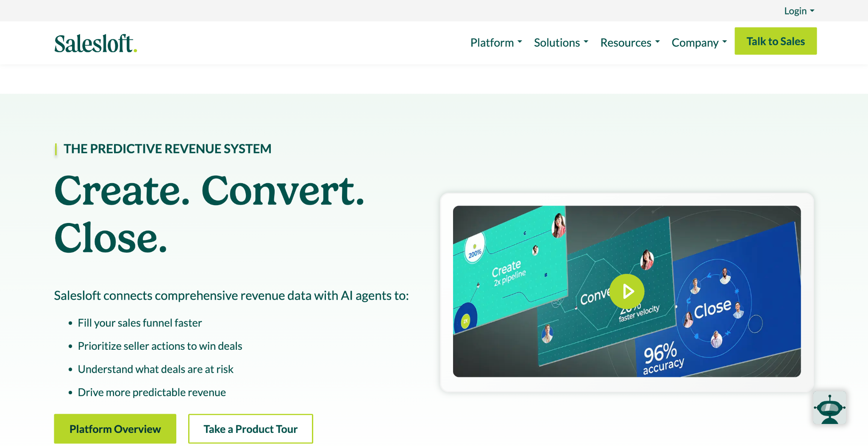The width and height of the screenshot is (868, 446).
Task: Click "Prioritize seller actions to win deals"
Action: pos(160,346)
